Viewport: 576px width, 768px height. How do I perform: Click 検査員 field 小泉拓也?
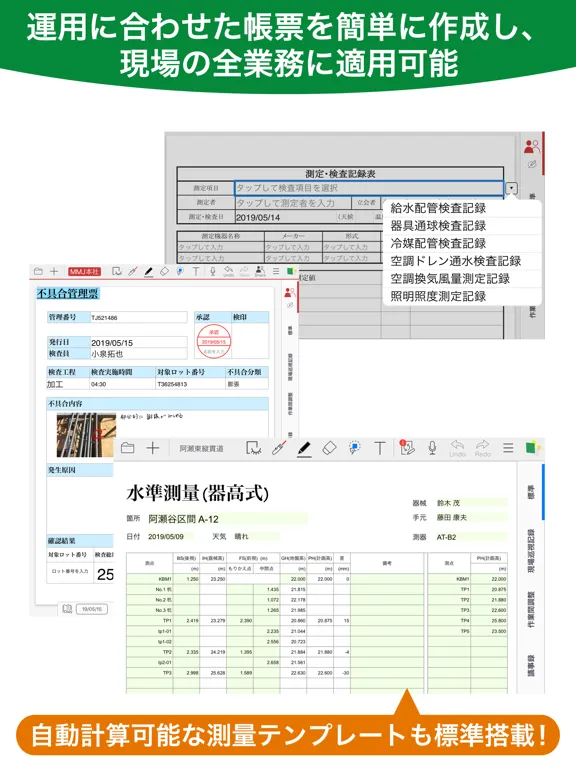click(x=138, y=354)
